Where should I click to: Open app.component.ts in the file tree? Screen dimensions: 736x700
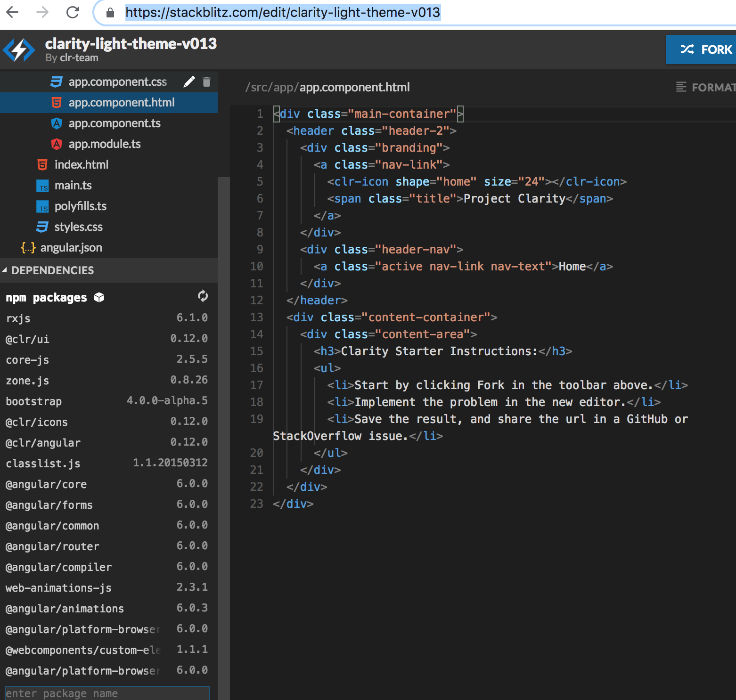114,123
